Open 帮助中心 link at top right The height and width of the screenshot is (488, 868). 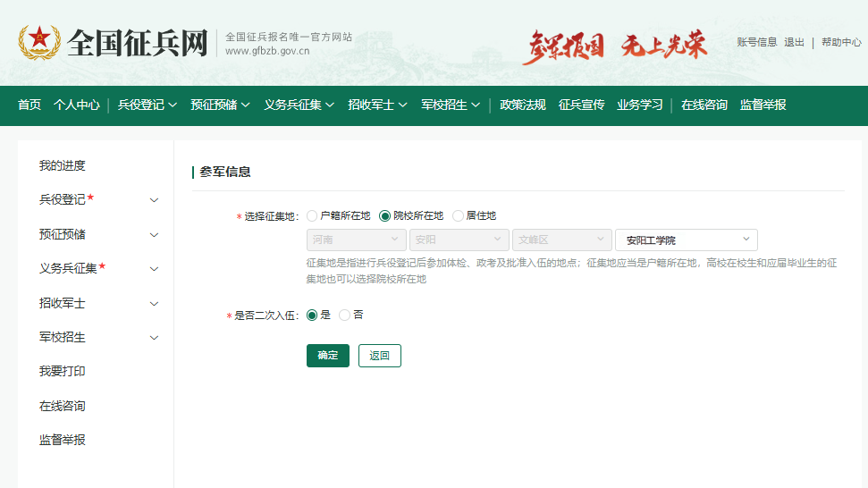click(x=841, y=42)
